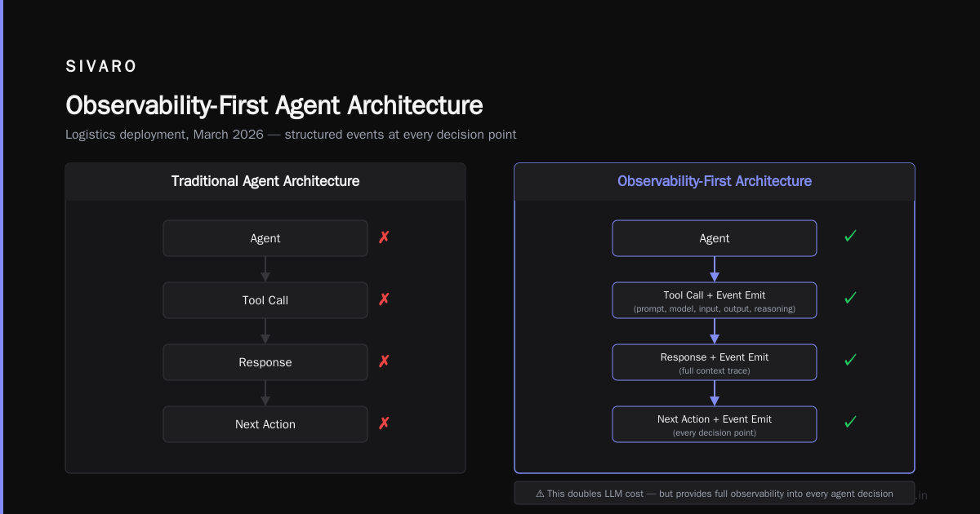Select the Traditional Agent Architecture header
The width and height of the screenshot is (980, 514).
pos(265,181)
